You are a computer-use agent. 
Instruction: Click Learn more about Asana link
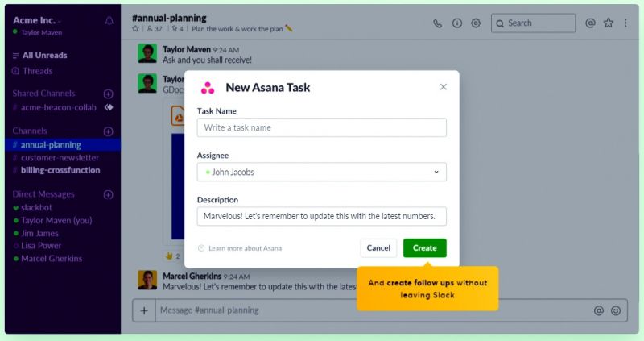pyautogui.click(x=244, y=248)
